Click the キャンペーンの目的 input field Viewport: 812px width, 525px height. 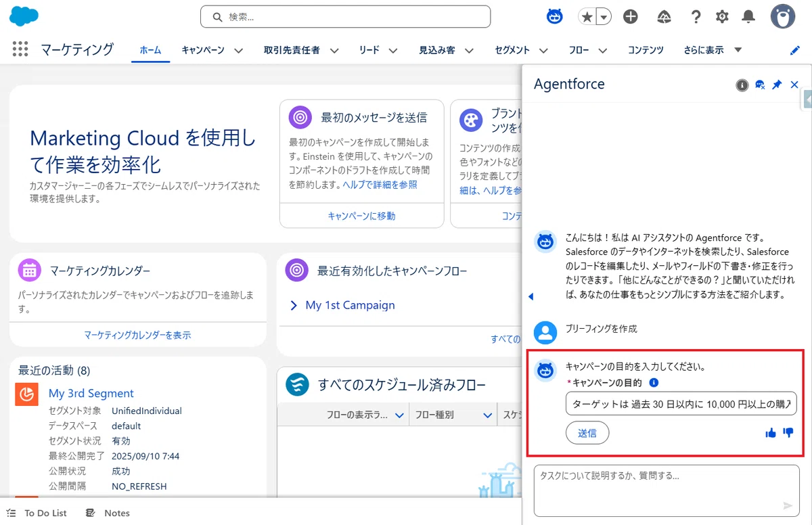[681, 405]
